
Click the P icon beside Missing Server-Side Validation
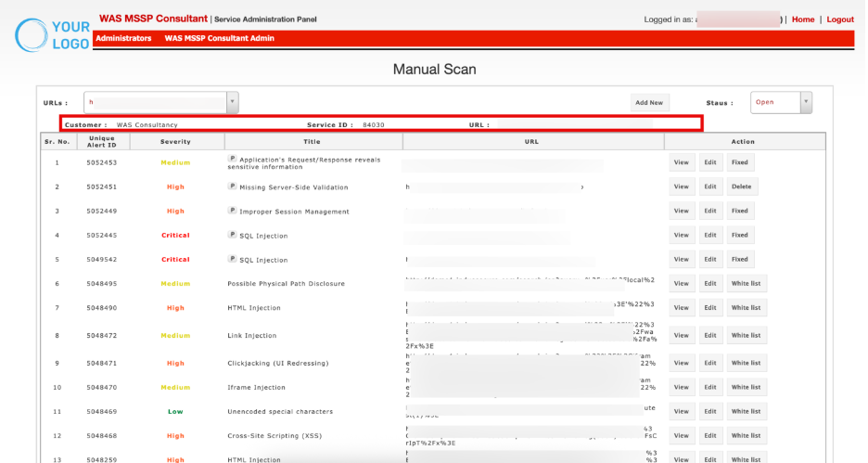pyautogui.click(x=232, y=186)
